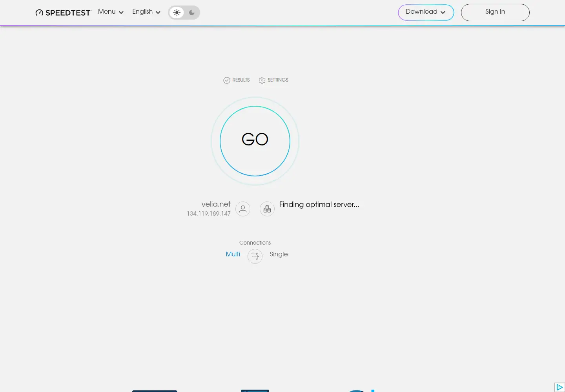Click the user profile ISP icon
The image size is (565, 392).
(x=243, y=209)
